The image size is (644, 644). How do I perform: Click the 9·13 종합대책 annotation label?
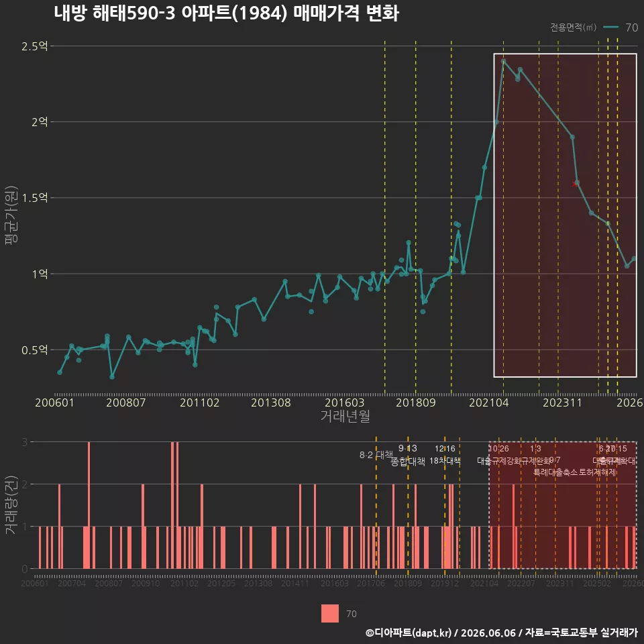pos(407,455)
